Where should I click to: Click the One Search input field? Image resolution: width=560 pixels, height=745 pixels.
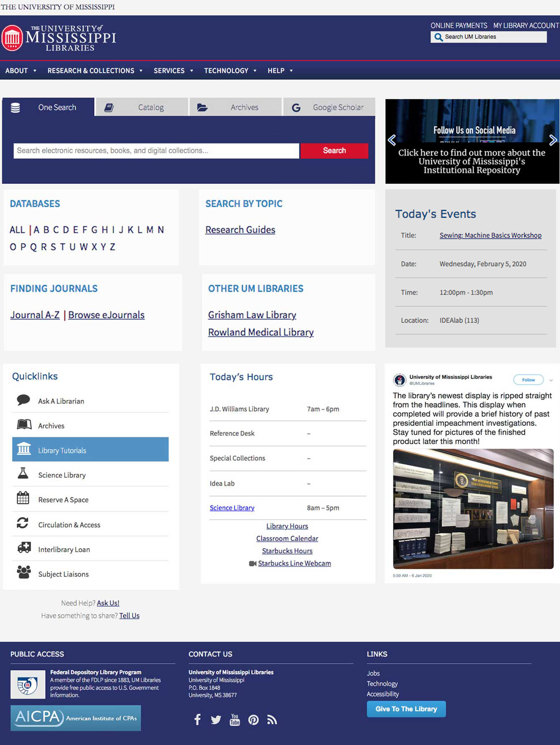coord(156,151)
